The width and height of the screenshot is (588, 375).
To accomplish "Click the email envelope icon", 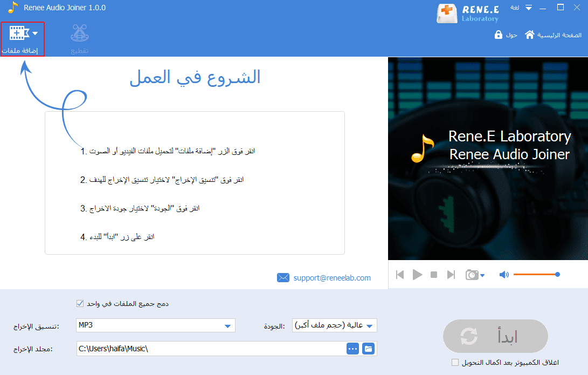I will click(283, 278).
